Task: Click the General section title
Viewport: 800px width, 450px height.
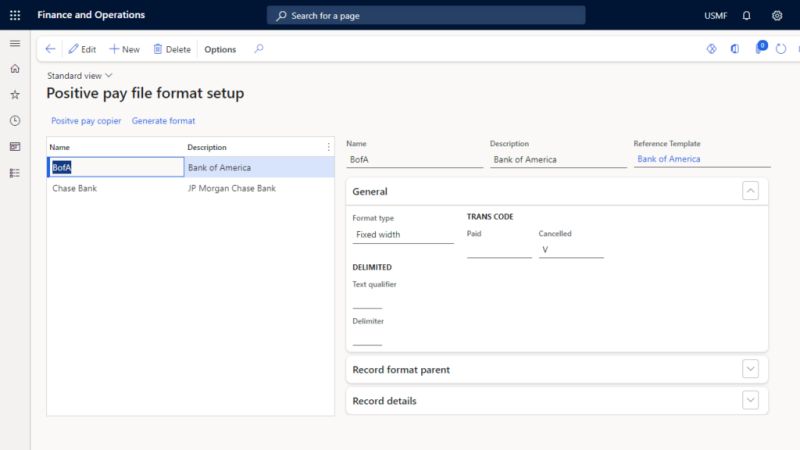Action: (x=370, y=191)
